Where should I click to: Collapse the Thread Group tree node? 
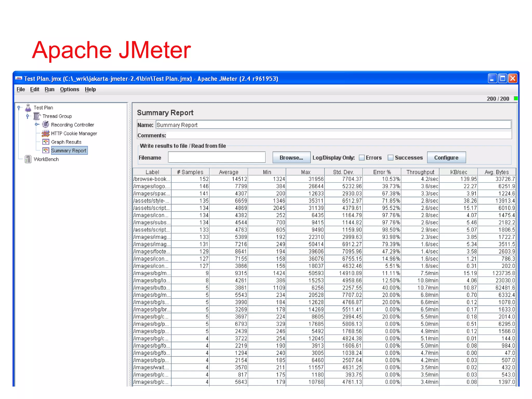click(28, 116)
